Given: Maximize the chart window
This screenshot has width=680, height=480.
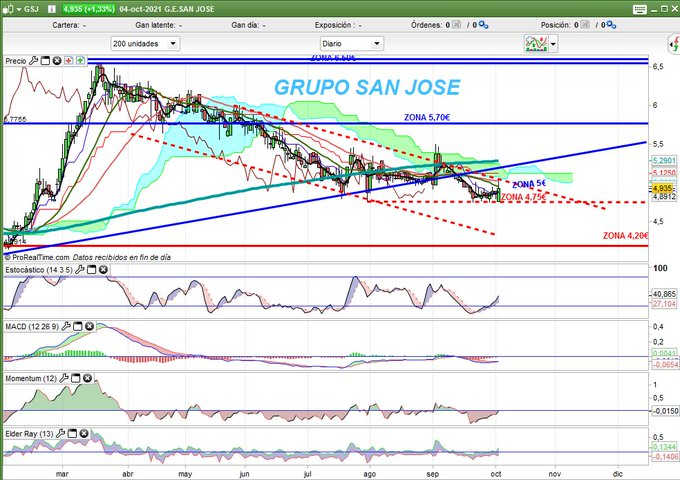Looking at the screenshot, I should pyautogui.click(x=664, y=9).
